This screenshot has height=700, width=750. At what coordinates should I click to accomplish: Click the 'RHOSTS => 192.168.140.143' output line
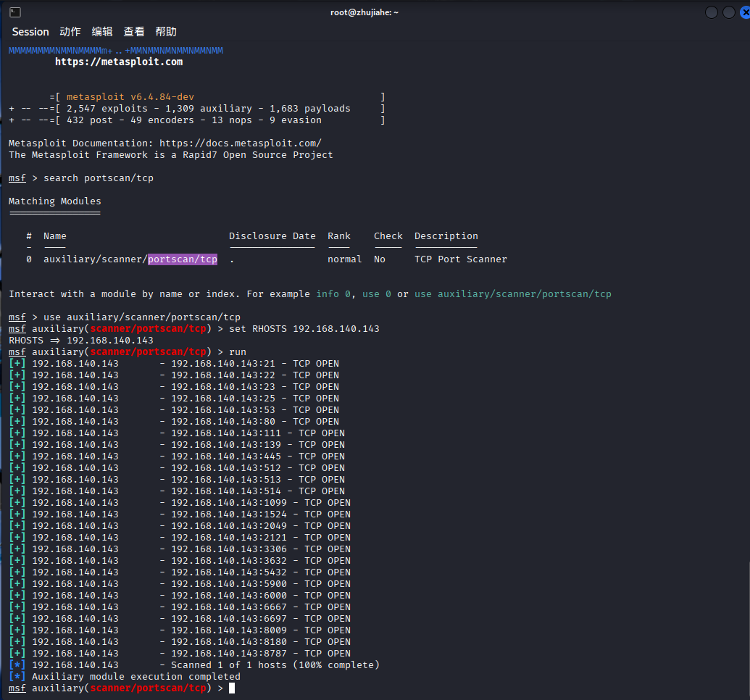pos(81,340)
